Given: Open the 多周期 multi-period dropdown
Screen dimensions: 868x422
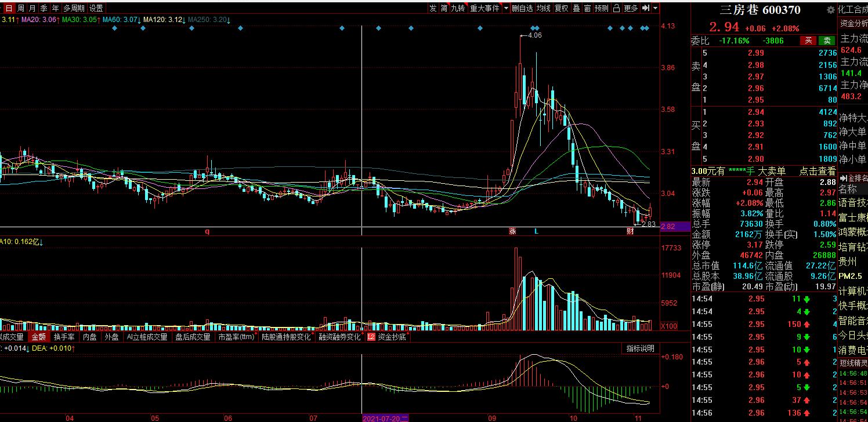Looking at the screenshot, I should click(x=74, y=8).
